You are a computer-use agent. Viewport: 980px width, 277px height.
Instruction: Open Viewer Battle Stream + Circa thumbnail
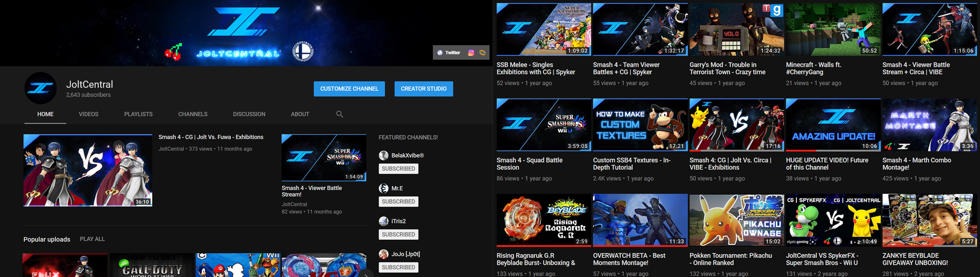[x=930, y=29]
